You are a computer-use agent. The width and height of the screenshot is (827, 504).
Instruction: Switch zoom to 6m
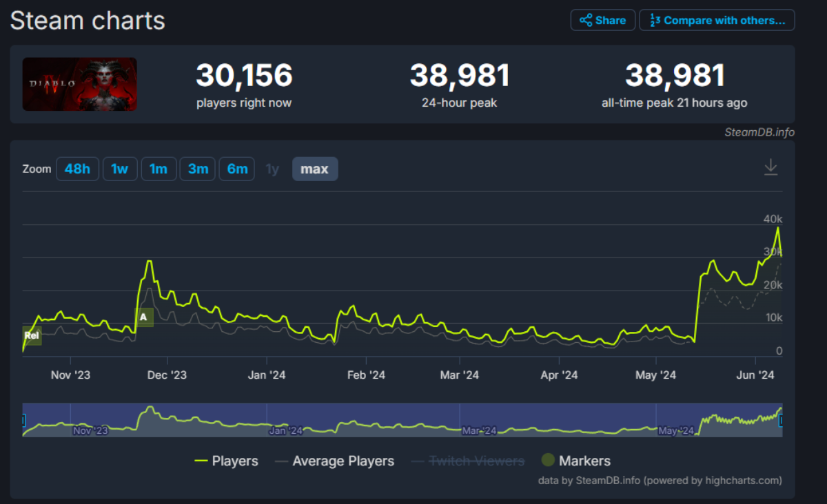(237, 169)
